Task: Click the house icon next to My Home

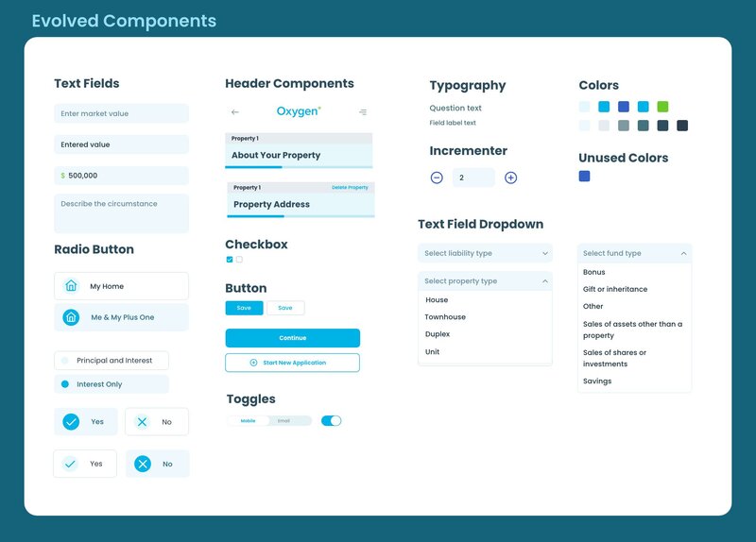Action: coord(71,286)
